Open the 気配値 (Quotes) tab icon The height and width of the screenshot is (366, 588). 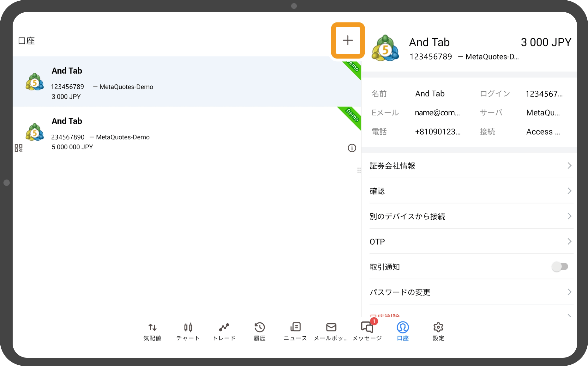pos(152,331)
